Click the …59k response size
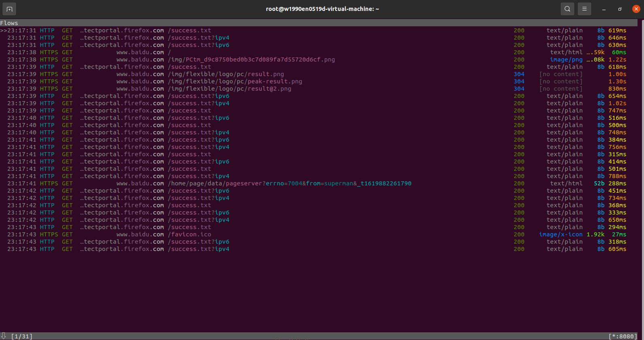Viewport: 644px width, 340px height. (x=595, y=52)
